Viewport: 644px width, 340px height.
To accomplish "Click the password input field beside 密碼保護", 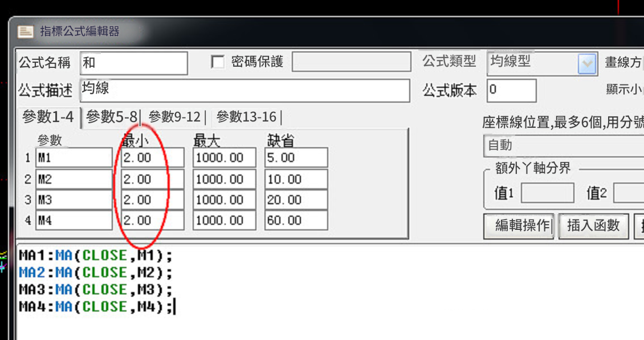I will [x=352, y=62].
